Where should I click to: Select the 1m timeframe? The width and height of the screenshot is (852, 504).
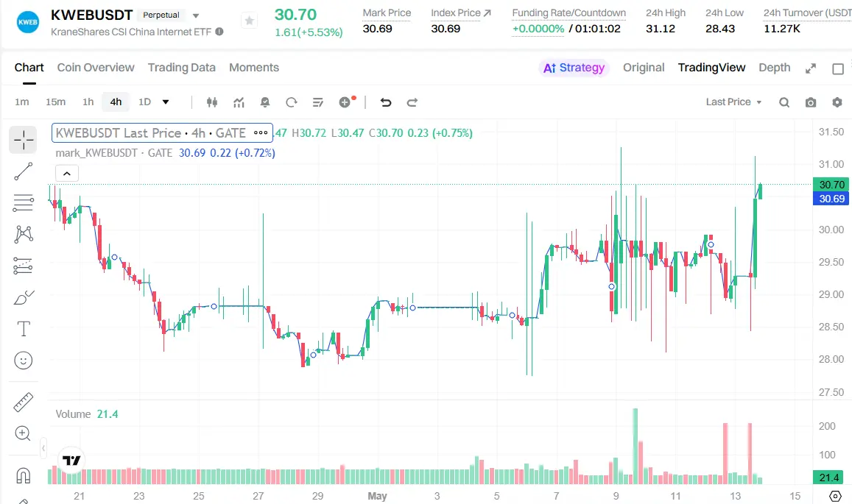[22, 102]
